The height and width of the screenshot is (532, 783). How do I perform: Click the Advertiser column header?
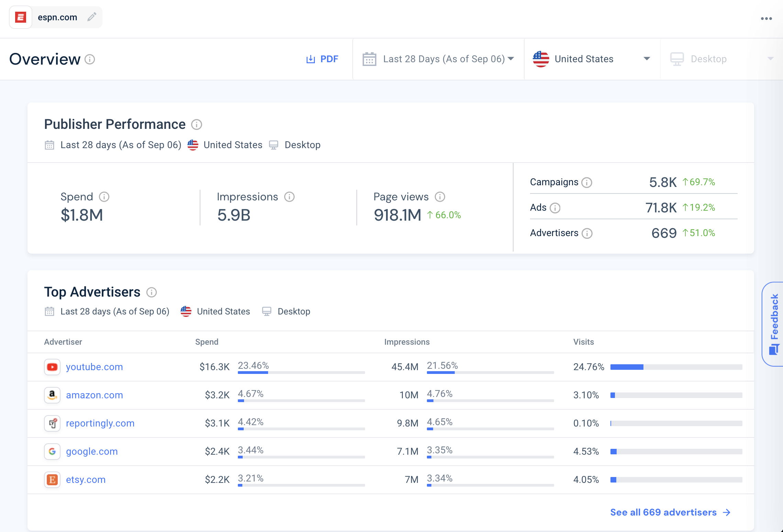click(x=63, y=342)
